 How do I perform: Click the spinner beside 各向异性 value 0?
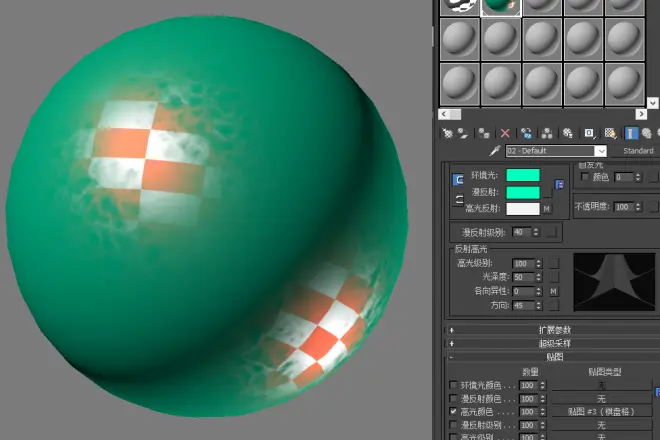[538, 291]
